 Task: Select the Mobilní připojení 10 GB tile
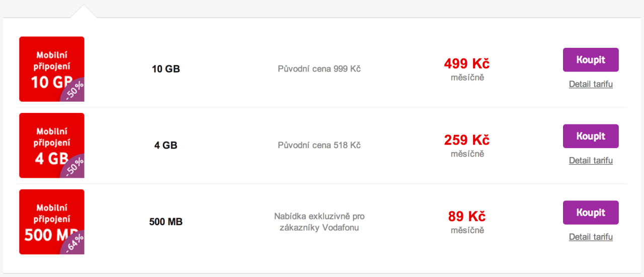tap(52, 69)
